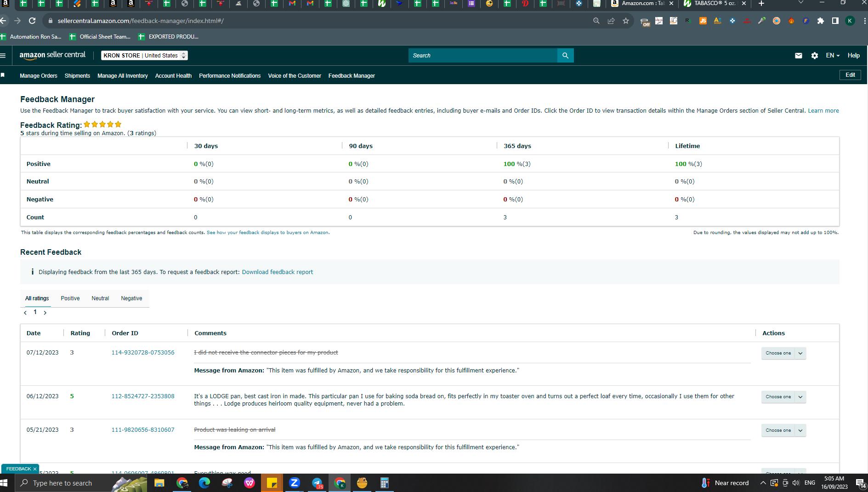Open Performance Notifications menu

[x=230, y=76]
